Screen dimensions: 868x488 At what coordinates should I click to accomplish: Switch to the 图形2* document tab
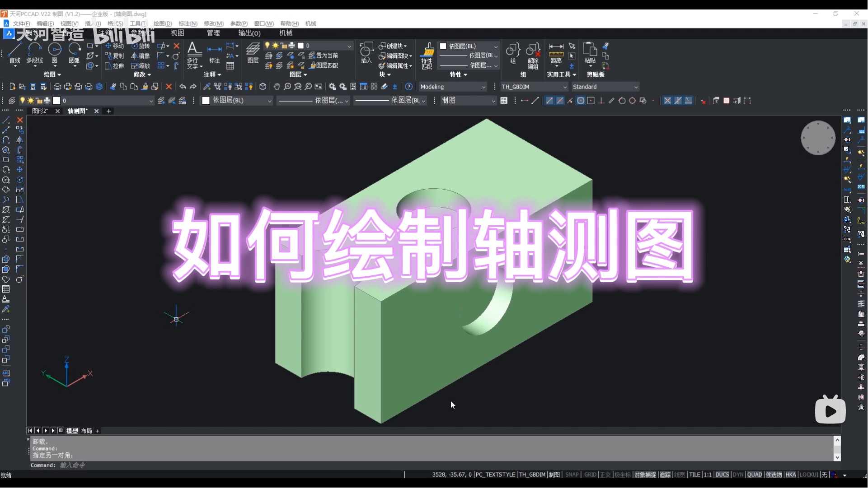[x=40, y=111]
